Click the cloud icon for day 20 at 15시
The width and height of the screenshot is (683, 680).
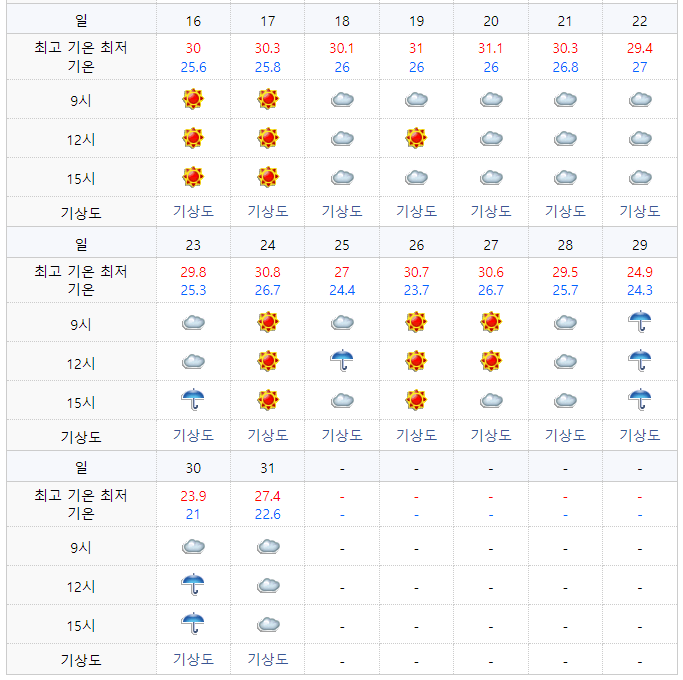click(x=491, y=178)
